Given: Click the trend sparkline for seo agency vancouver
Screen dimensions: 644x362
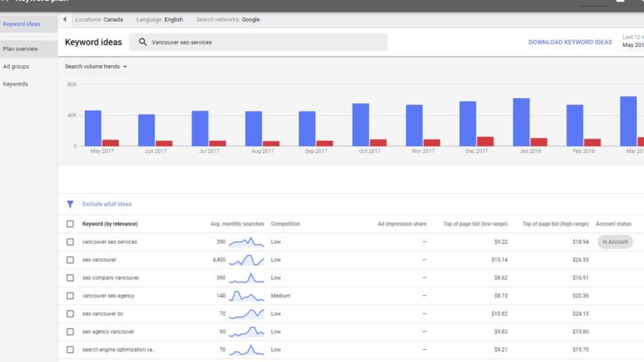Looking at the screenshot, I should click(x=246, y=332).
